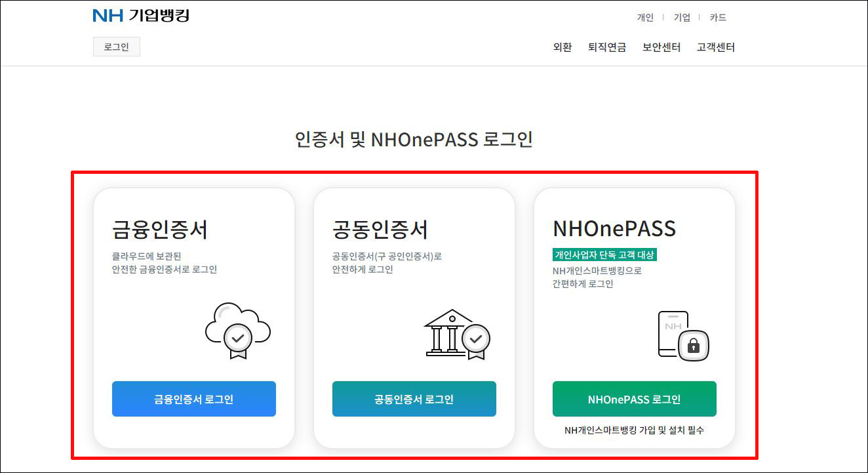Click the blue 금융인증서 로그인 button
The width and height of the screenshot is (868, 473).
pyautogui.click(x=194, y=399)
